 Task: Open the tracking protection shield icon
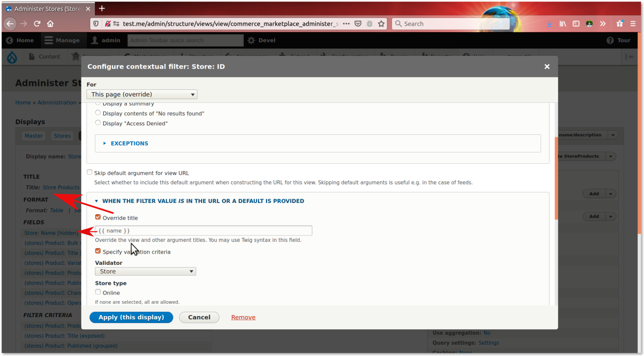96,23
